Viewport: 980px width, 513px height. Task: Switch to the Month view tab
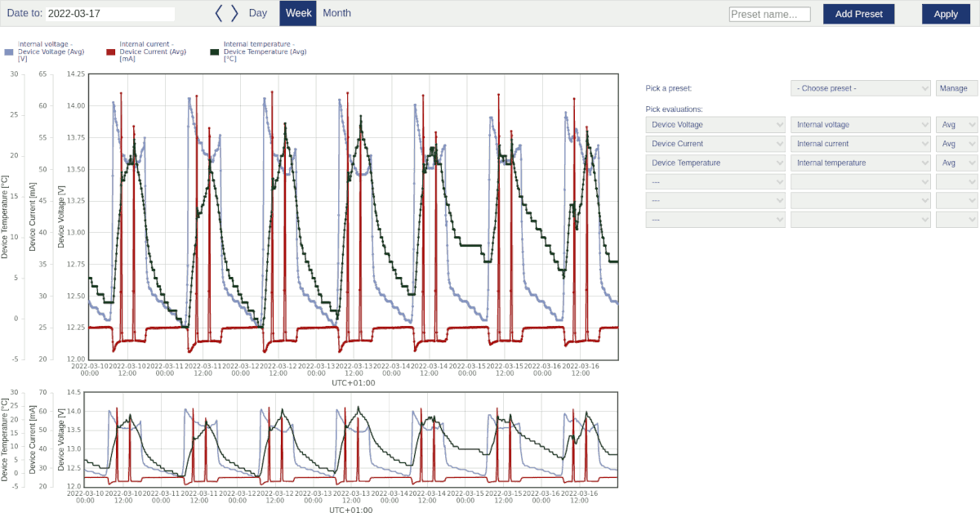coord(336,13)
